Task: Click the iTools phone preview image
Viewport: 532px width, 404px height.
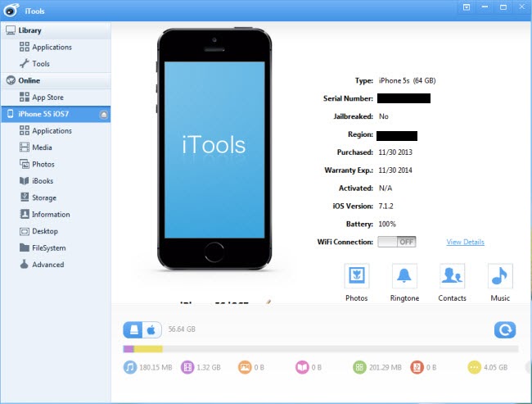Action: [x=214, y=149]
